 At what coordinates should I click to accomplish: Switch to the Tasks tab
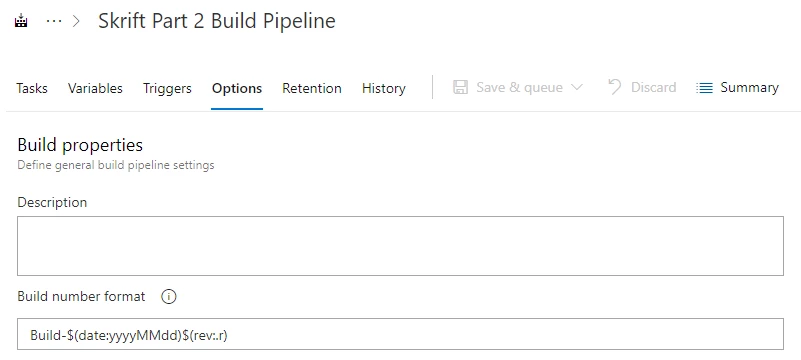click(x=32, y=88)
